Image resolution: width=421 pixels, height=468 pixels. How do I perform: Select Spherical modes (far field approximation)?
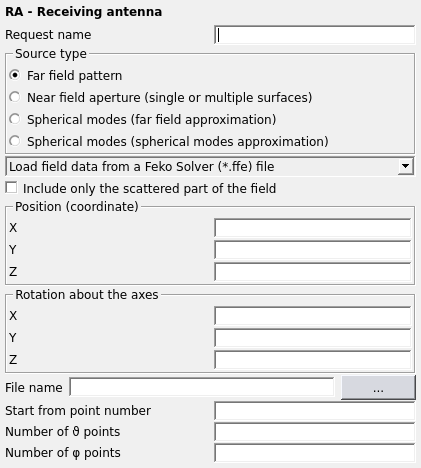click(x=15, y=119)
